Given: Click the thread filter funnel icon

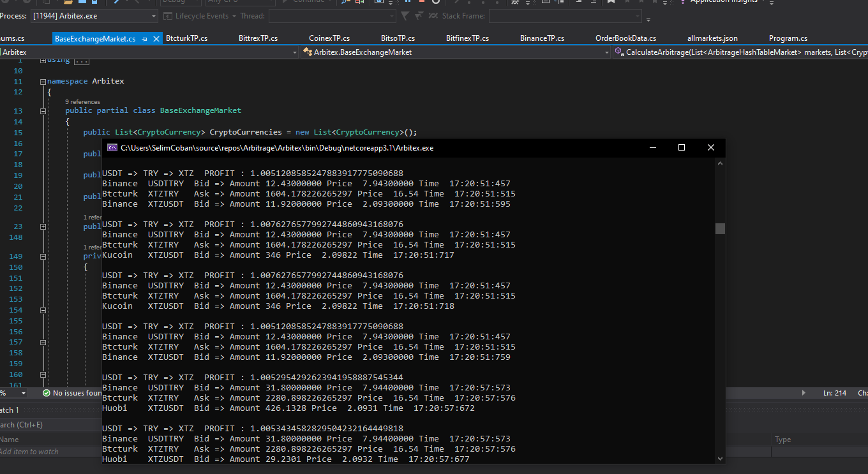Looking at the screenshot, I should pos(406,15).
